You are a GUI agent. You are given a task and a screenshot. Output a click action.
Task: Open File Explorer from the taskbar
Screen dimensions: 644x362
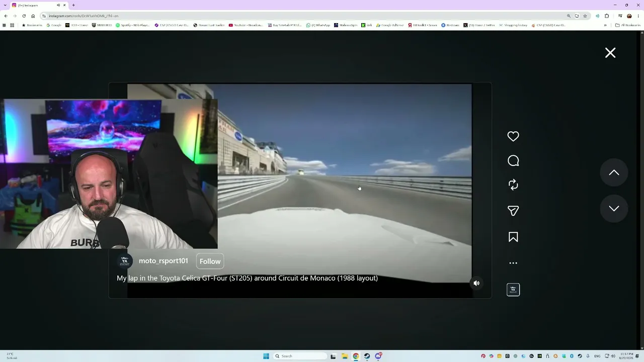[345, 356]
